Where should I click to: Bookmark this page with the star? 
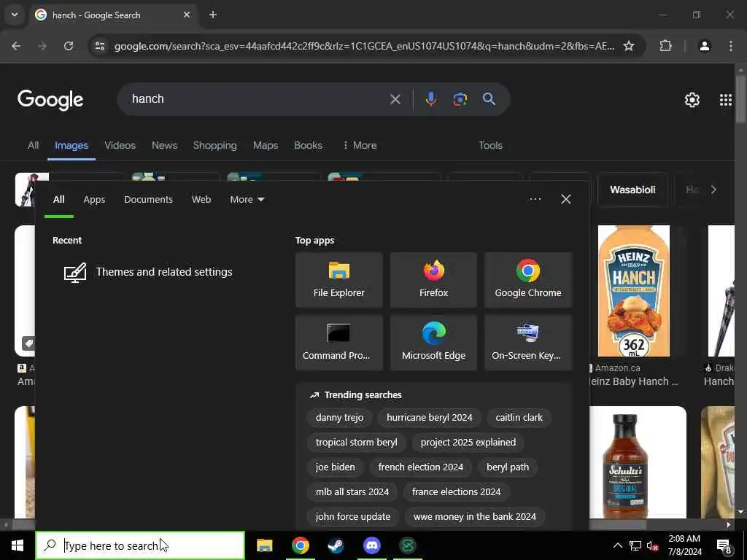click(x=629, y=46)
